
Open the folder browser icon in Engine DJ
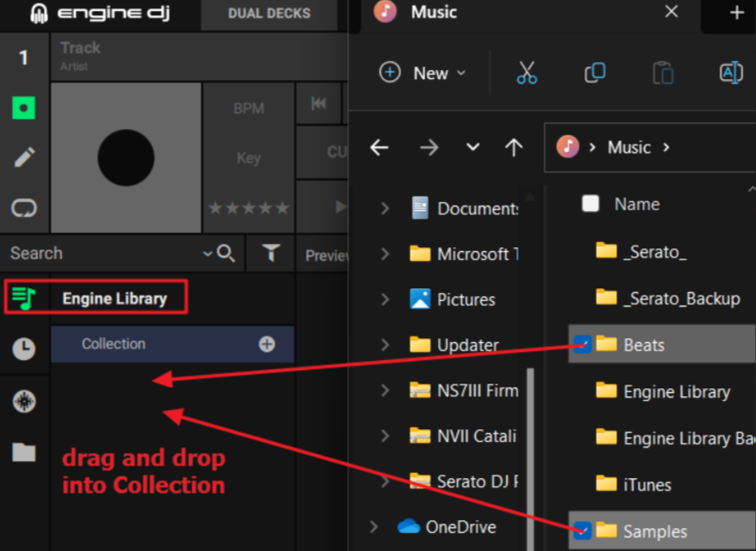(24, 452)
